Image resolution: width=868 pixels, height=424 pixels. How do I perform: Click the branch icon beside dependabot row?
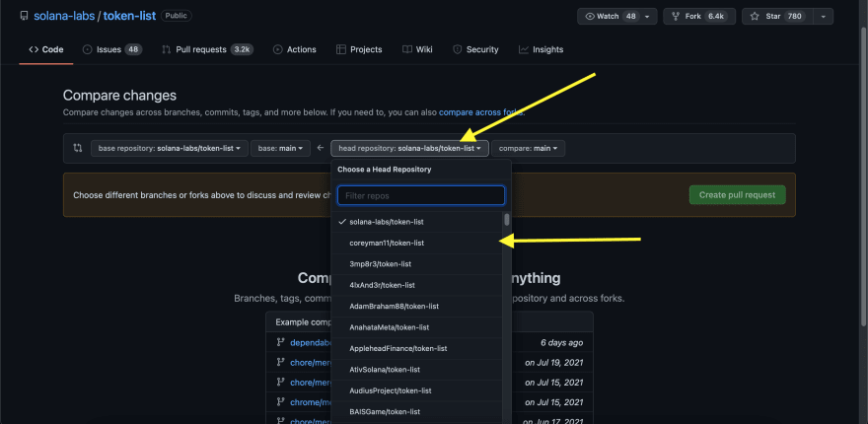pyautogui.click(x=281, y=342)
